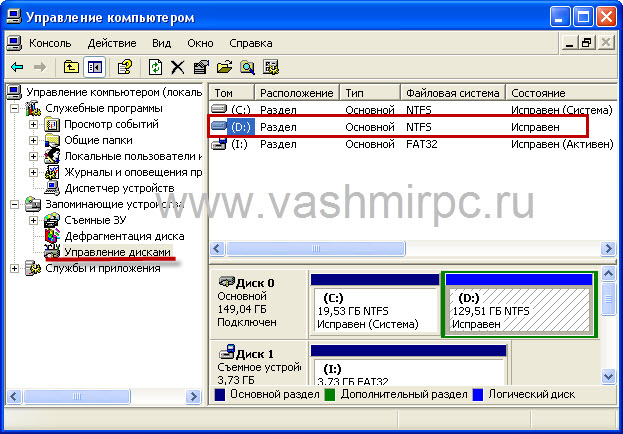The height and width of the screenshot is (434, 623).
Task: Click the Файловая система column header
Action: pos(455,93)
